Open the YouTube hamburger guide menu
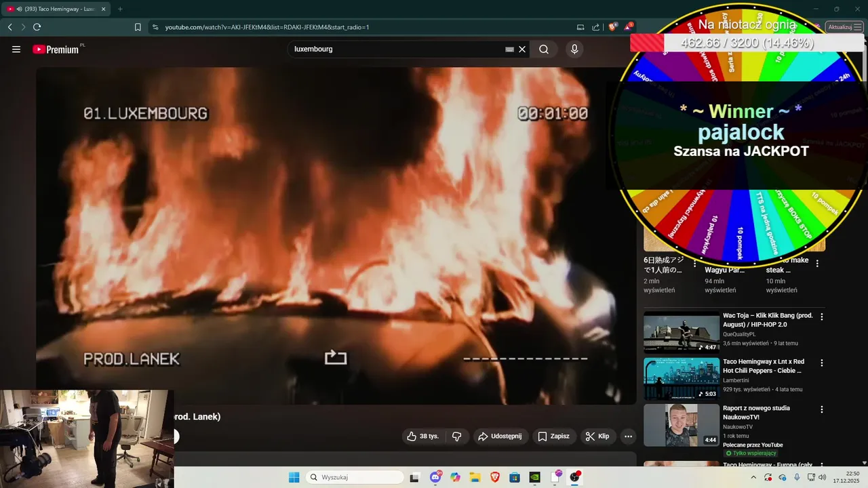Screen dimensions: 868x488 16,49
